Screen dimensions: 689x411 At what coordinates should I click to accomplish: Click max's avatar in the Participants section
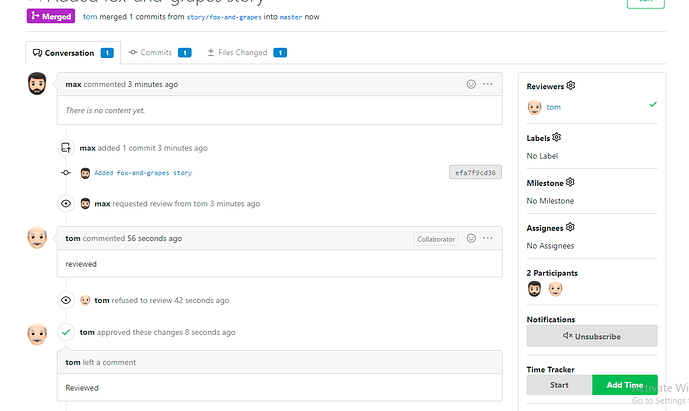pos(535,289)
